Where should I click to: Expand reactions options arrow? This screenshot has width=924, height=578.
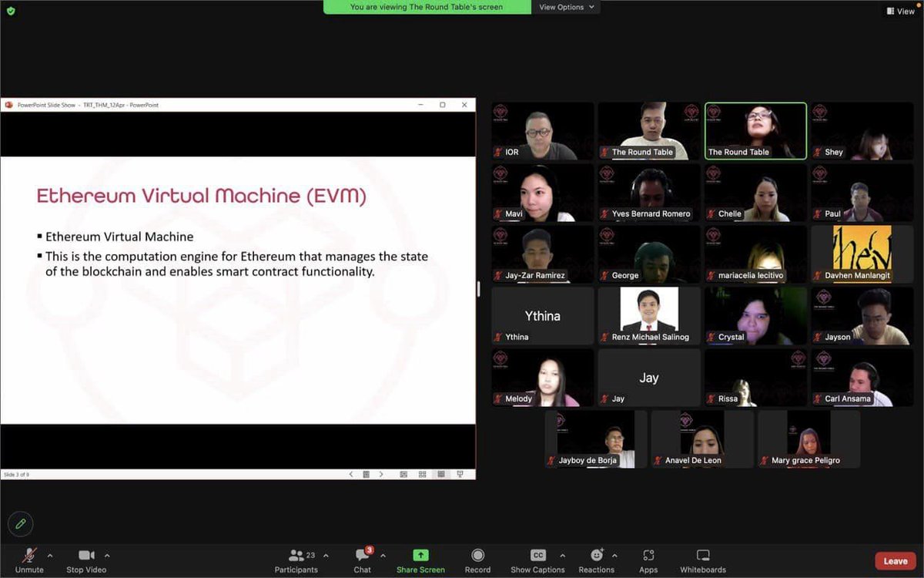[614, 556]
